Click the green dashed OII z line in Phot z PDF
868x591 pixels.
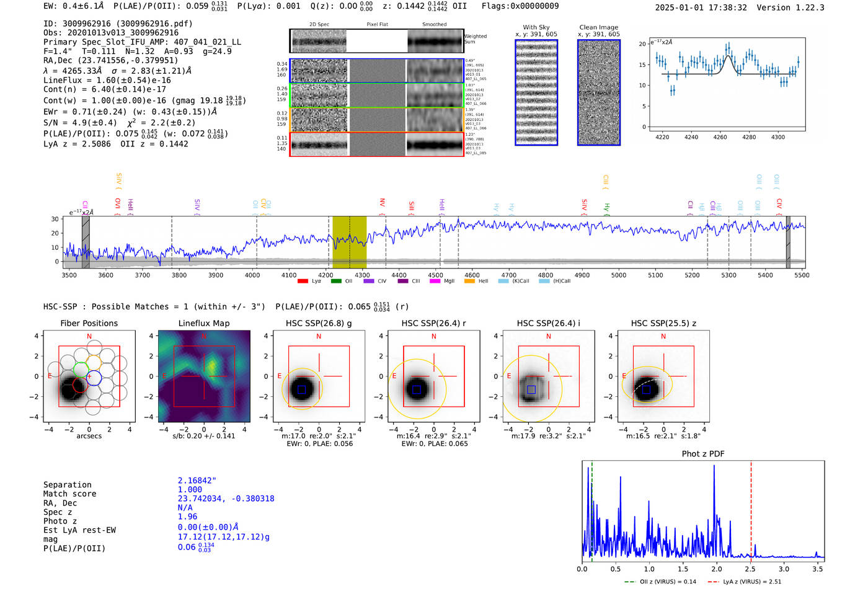click(591, 510)
